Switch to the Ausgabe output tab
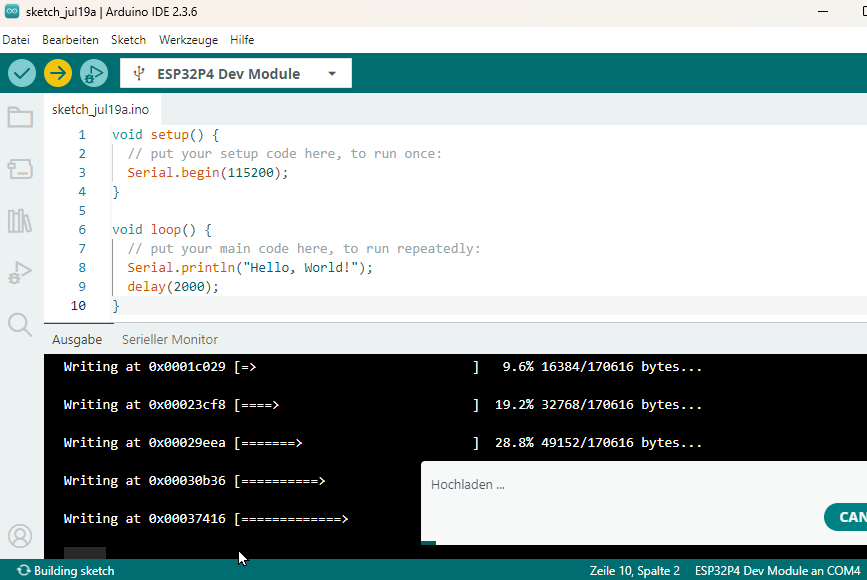This screenshot has width=867, height=580. [77, 340]
